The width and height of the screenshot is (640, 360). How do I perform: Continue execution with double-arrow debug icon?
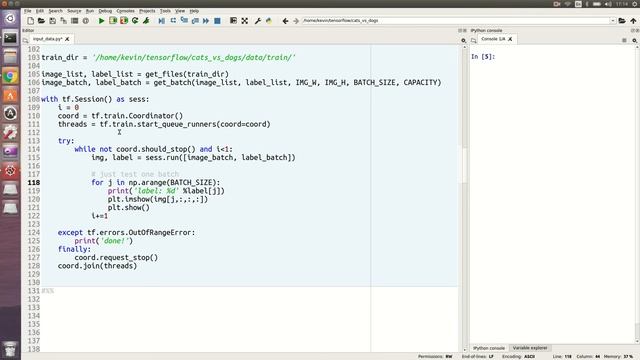(x=206, y=20)
